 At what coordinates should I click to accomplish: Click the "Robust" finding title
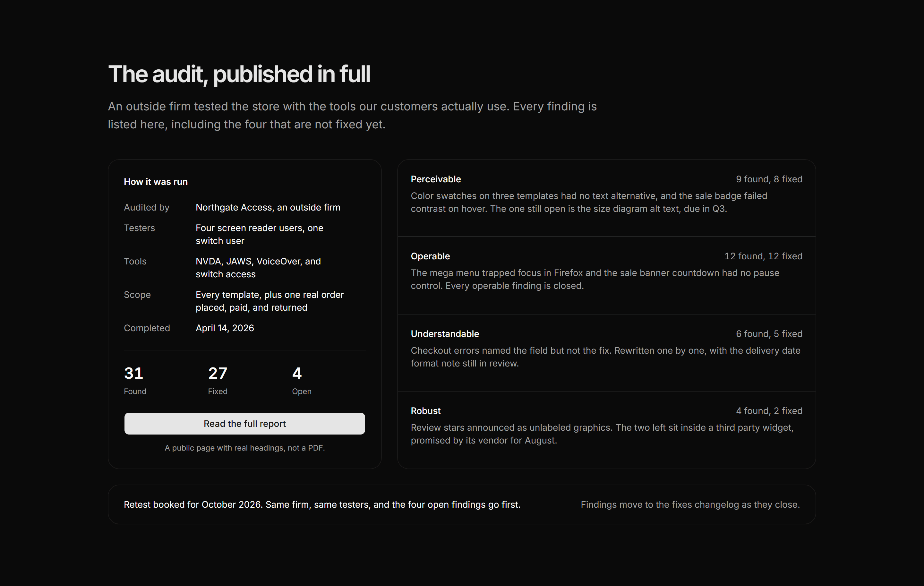425,411
